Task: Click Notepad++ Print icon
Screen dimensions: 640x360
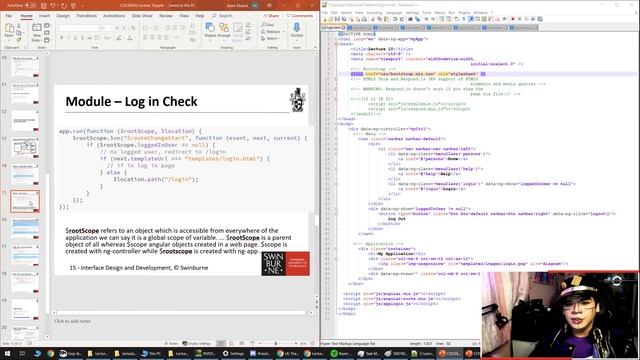Action: [x=364, y=19]
